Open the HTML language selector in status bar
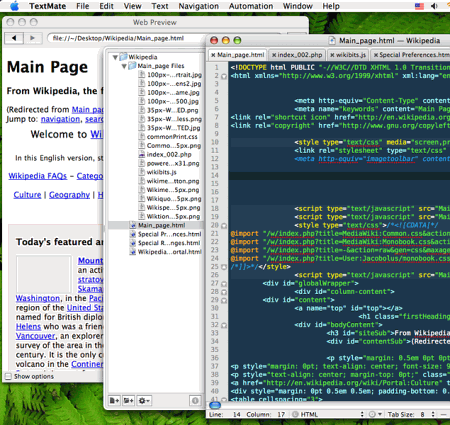Screen dimensions: 450x425 coord(328,414)
